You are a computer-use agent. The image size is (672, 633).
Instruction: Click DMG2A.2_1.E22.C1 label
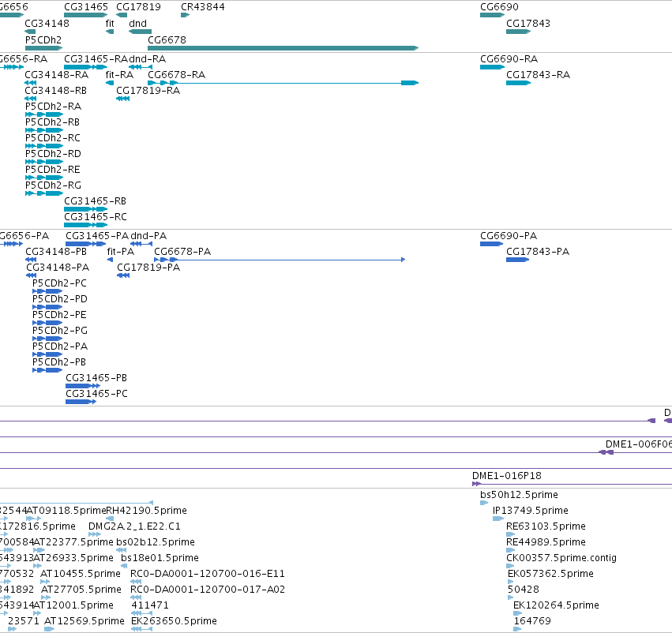[x=134, y=526]
